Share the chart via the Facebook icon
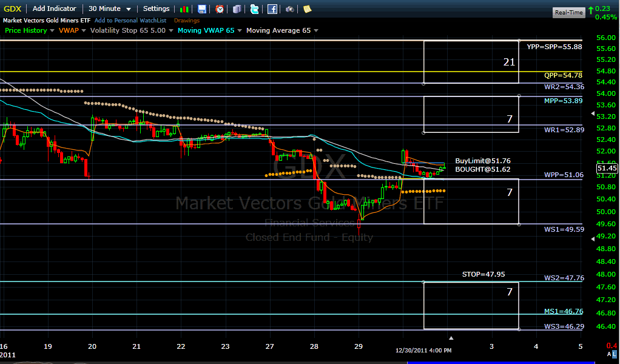The height and width of the screenshot is (364, 620). 272,9
